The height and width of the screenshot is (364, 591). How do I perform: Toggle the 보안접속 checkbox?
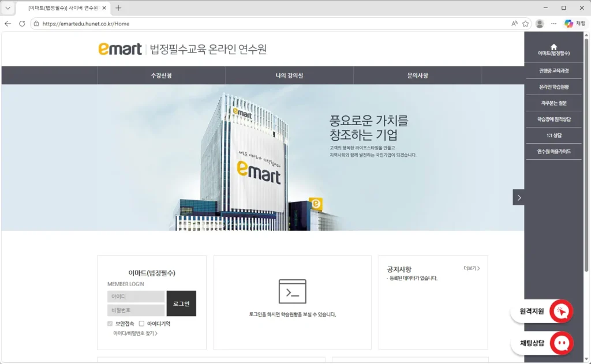coord(110,324)
